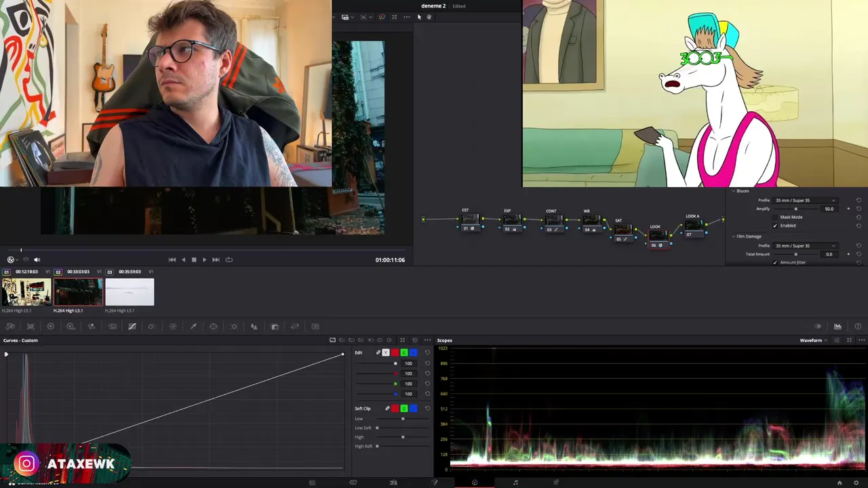The image size is (868, 488).
Task: Toggle viewer audio mute speaker icon
Action: click(x=37, y=260)
